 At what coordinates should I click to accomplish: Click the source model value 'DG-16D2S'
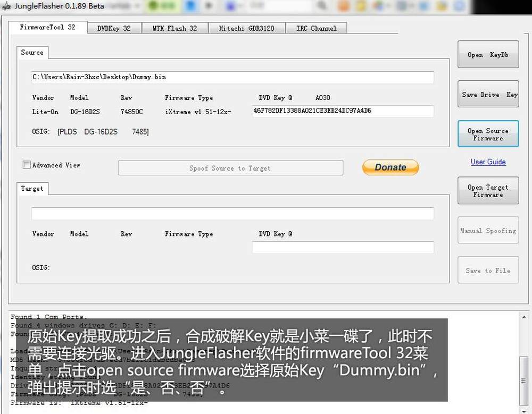(85, 112)
